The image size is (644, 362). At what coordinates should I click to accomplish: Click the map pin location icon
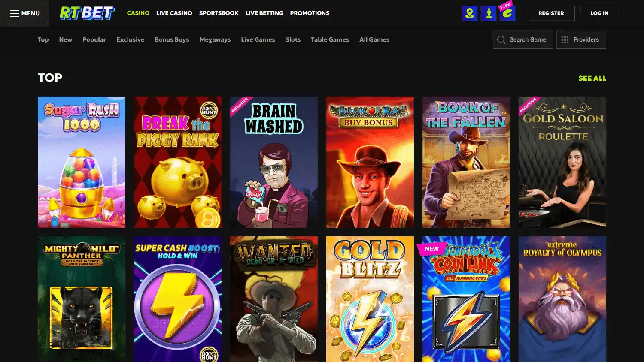[x=469, y=13]
